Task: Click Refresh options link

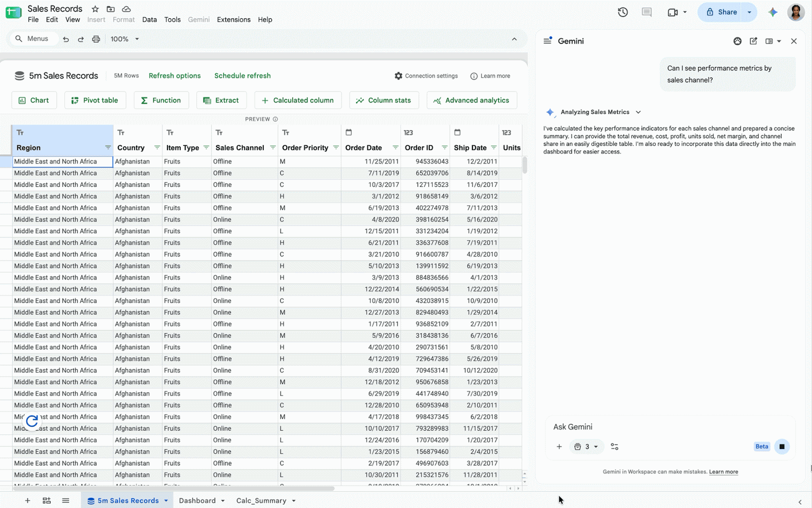Action: coord(175,76)
